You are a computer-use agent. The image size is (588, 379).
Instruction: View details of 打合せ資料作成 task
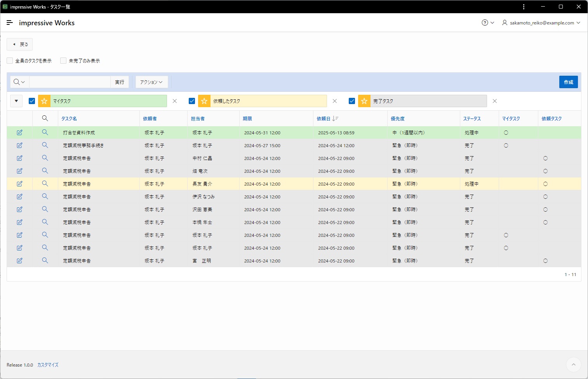(x=45, y=132)
